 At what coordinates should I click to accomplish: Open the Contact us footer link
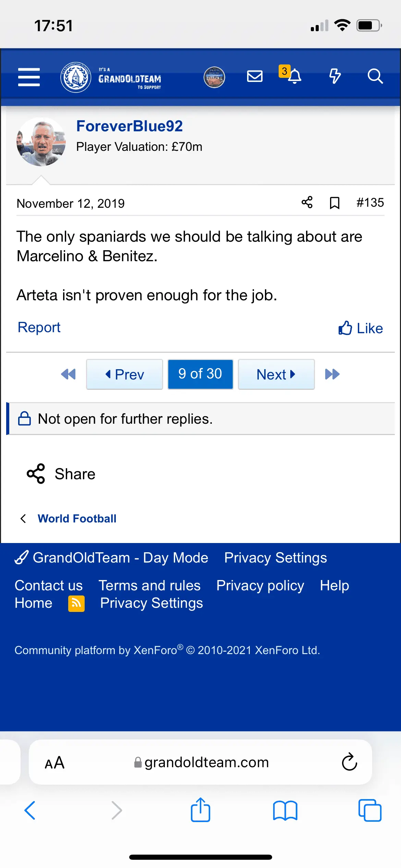pos(49,586)
